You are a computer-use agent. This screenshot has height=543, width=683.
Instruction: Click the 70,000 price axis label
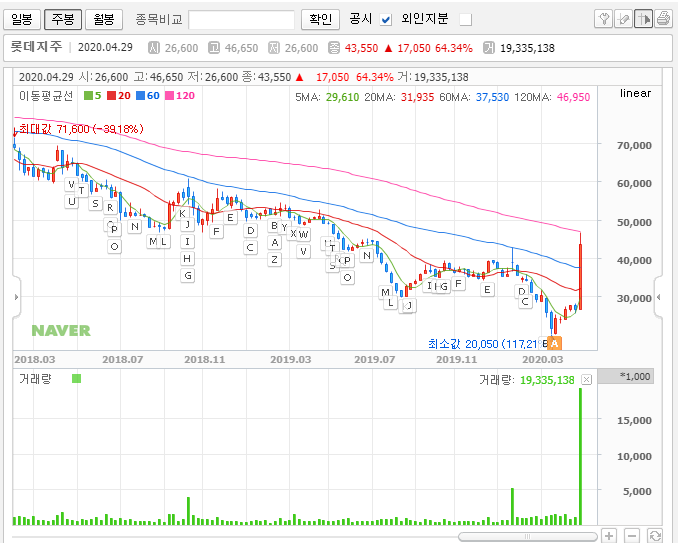pos(634,145)
